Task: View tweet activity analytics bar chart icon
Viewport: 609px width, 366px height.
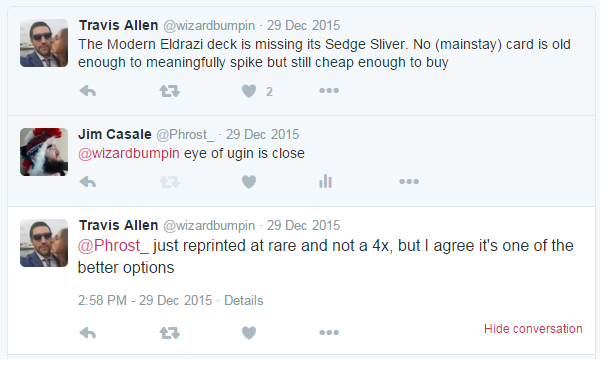Action: (325, 181)
